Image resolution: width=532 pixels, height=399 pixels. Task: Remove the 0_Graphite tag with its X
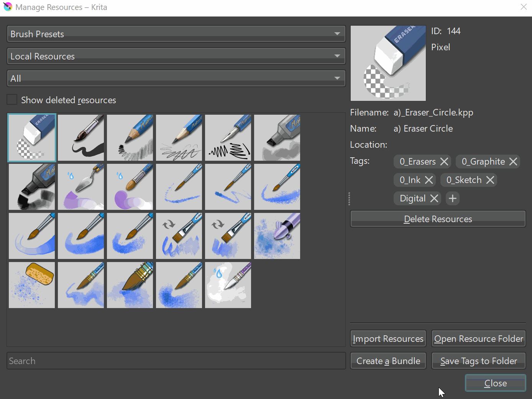pos(513,162)
